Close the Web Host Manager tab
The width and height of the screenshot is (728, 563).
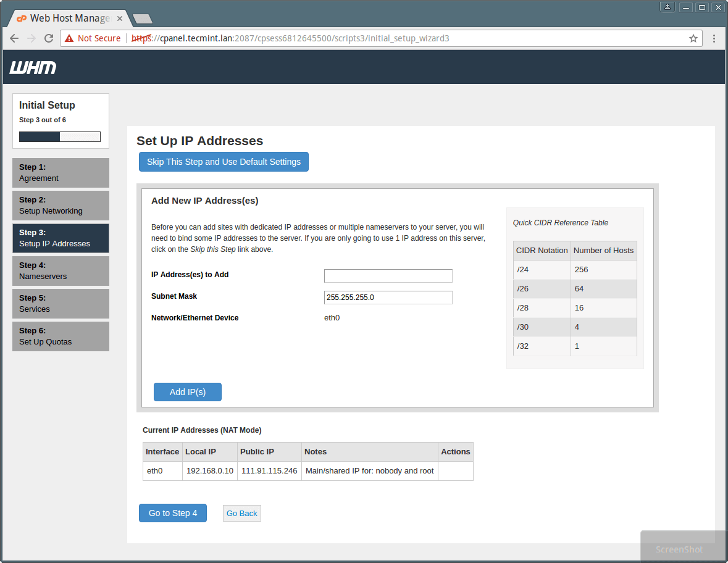point(119,18)
